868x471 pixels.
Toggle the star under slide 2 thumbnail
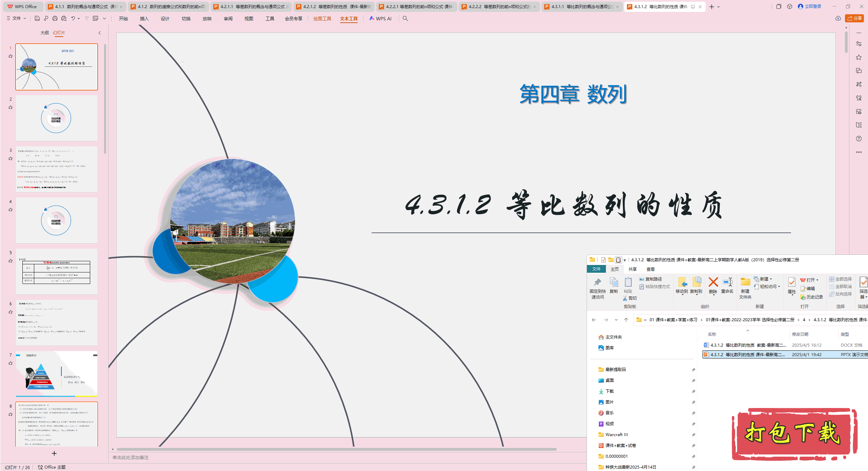coord(11,107)
